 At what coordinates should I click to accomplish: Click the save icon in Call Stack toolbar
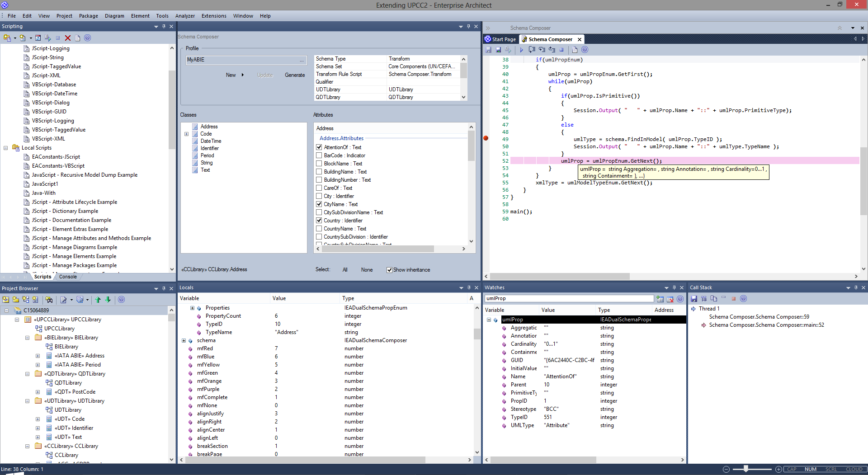[694, 299]
